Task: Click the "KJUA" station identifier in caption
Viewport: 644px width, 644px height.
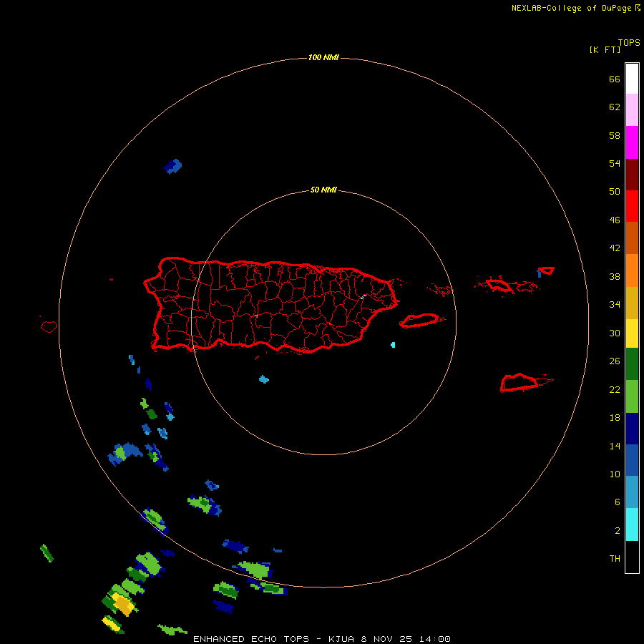Action: click(342, 639)
